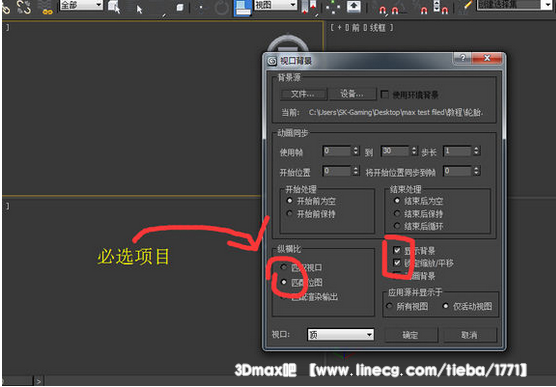The width and height of the screenshot is (556, 387).
Task: Open the 视图 reference coordinate dropdown
Action: pos(276,5)
